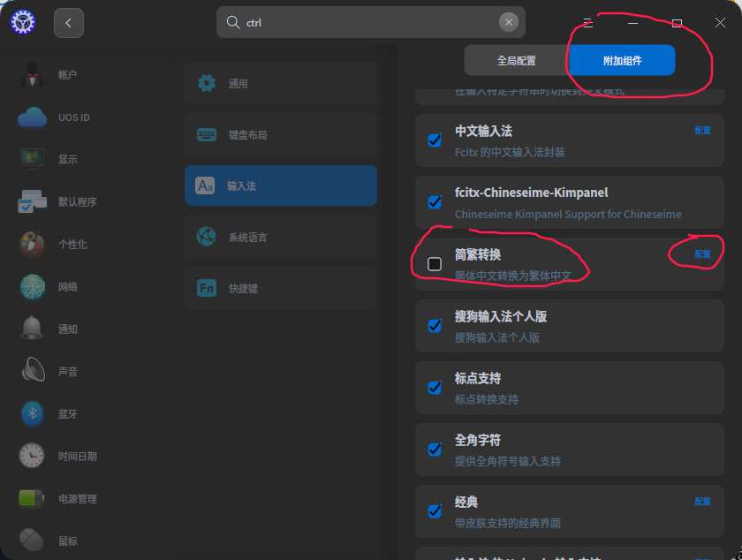The width and height of the screenshot is (742, 560).
Task: Click the text 提供全角符号输入支持
Action: coord(508,461)
